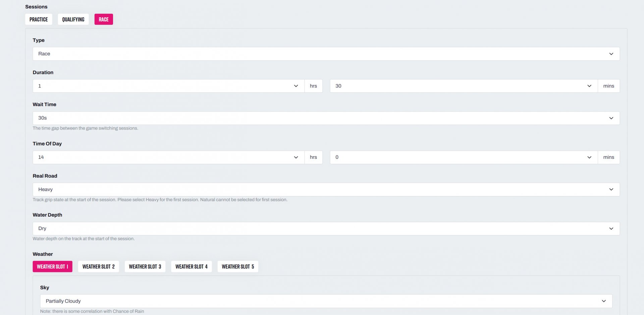Click the chevron arrow in Type field
This screenshot has height=315, width=644.
coord(611,54)
